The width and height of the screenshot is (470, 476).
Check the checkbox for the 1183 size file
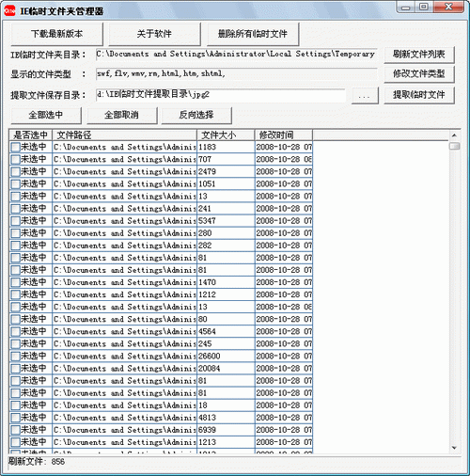[x=15, y=147]
